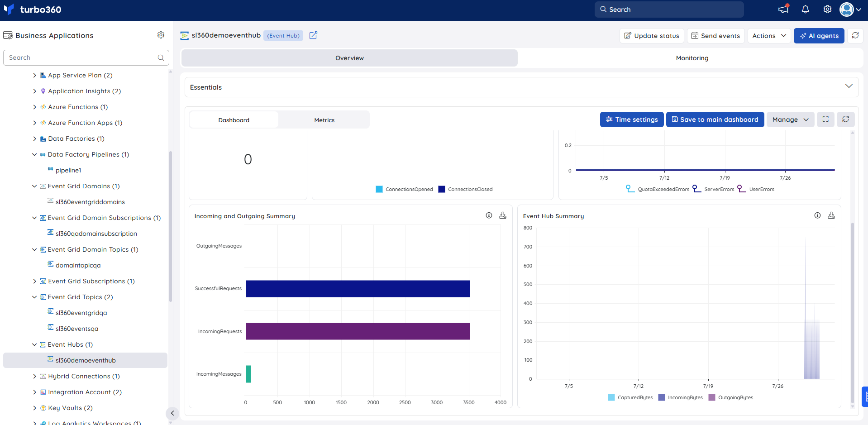Open AI agents
This screenshot has height=425, width=868.
pos(819,36)
